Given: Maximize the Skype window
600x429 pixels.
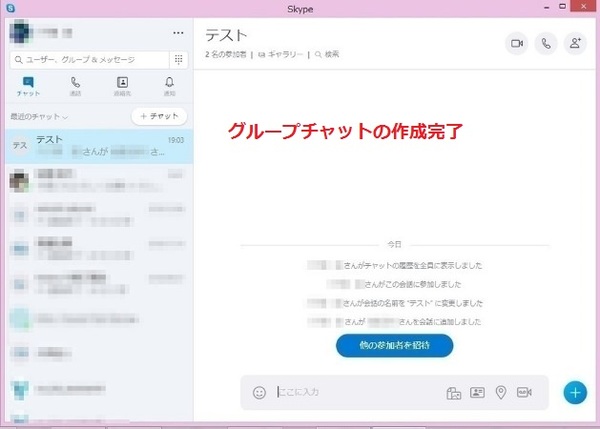Looking at the screenshot, I should coord(562,7).
